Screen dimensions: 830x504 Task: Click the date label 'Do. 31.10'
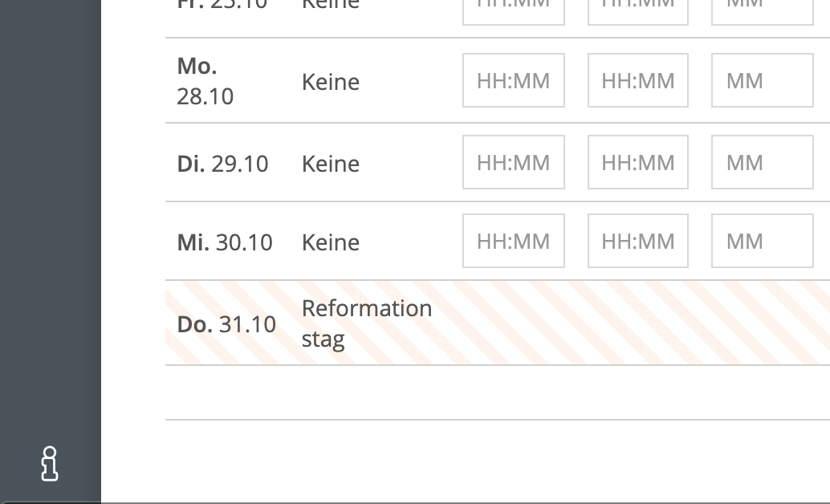pos(226,323)
